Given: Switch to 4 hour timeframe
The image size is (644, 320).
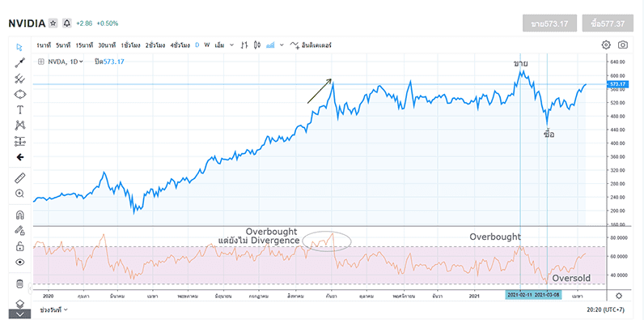Looking at the screenshot, I should point(180,45).
